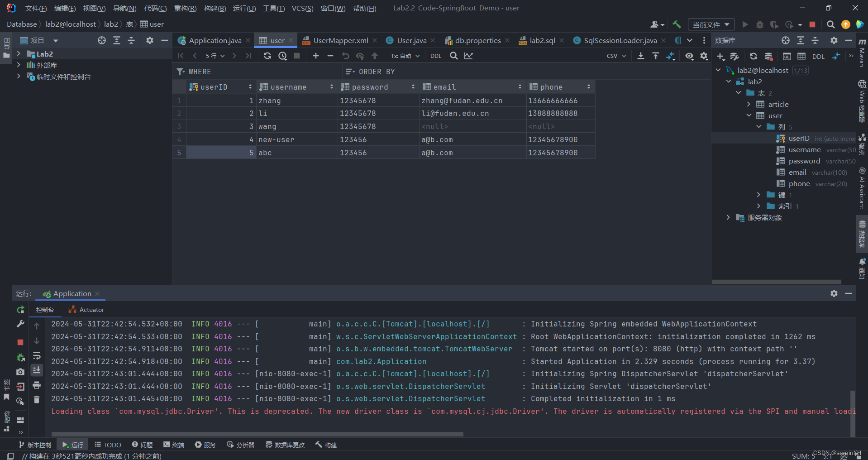Image resolution: width=868 pixels, height=460 pixels.
Task: Delete the selected row from the table
Action: click(x=330, y=56)
